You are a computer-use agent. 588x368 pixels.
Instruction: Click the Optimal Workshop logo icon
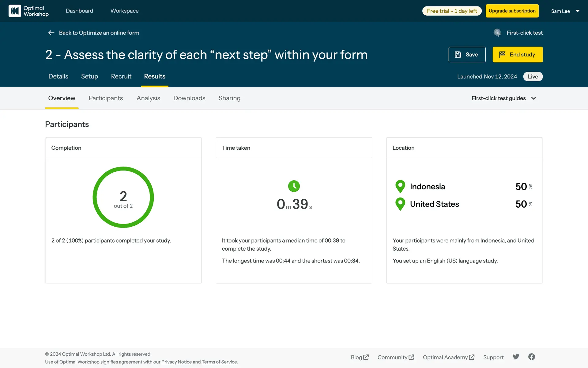point(15,11)
